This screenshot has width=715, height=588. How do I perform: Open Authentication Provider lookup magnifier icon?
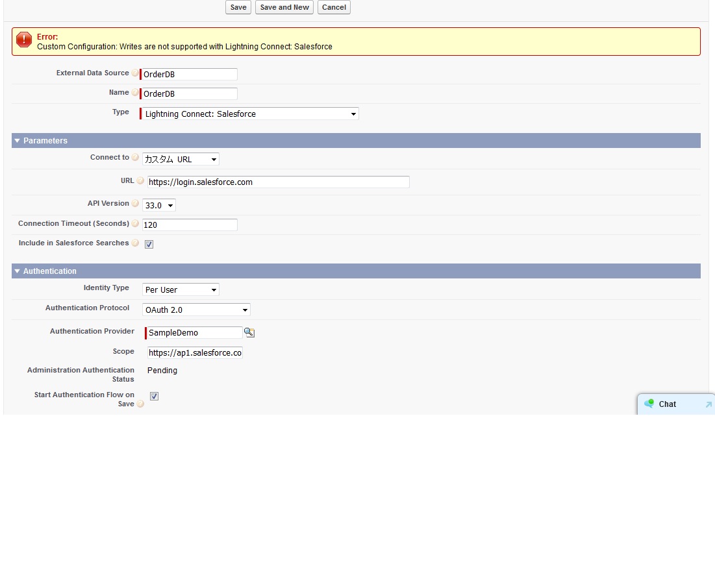point(249,332)
